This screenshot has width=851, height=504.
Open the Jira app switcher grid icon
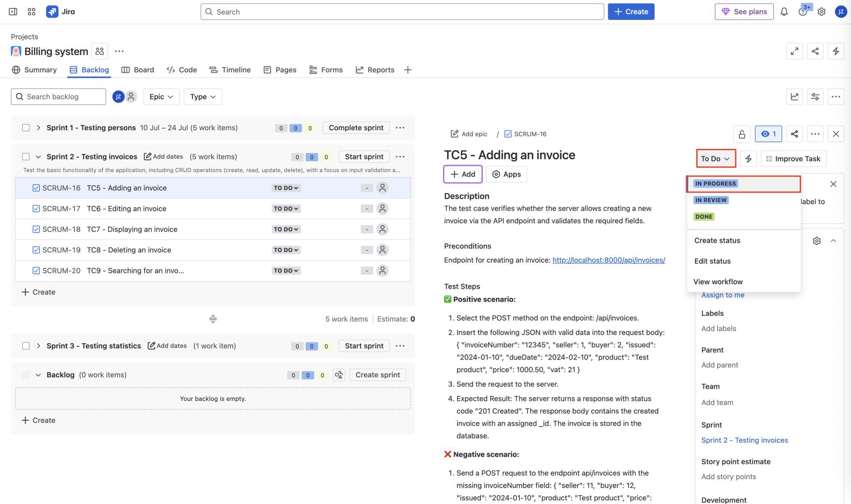coord(31,12)
